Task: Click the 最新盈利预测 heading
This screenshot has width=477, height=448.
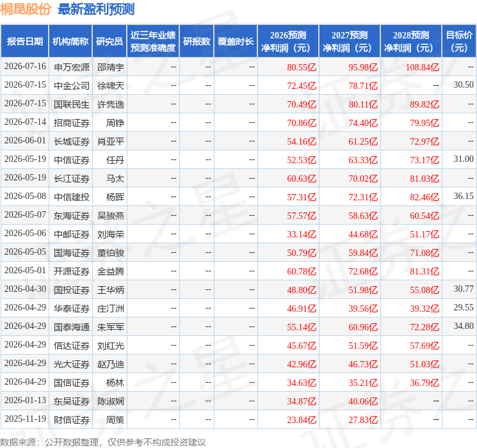Action: pos(96,9)
